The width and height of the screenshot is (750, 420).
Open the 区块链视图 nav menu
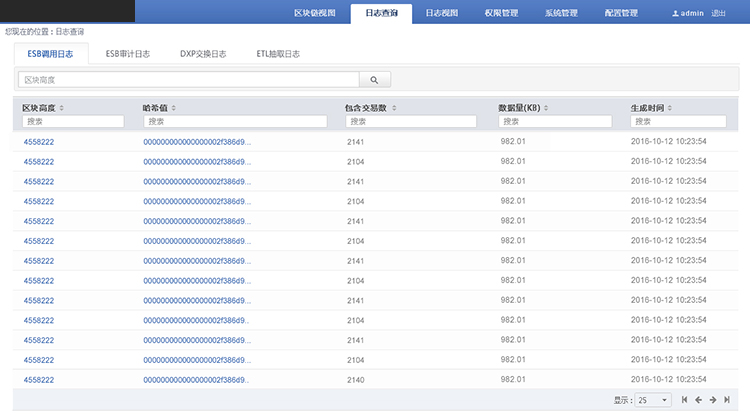tap(315, 13)
